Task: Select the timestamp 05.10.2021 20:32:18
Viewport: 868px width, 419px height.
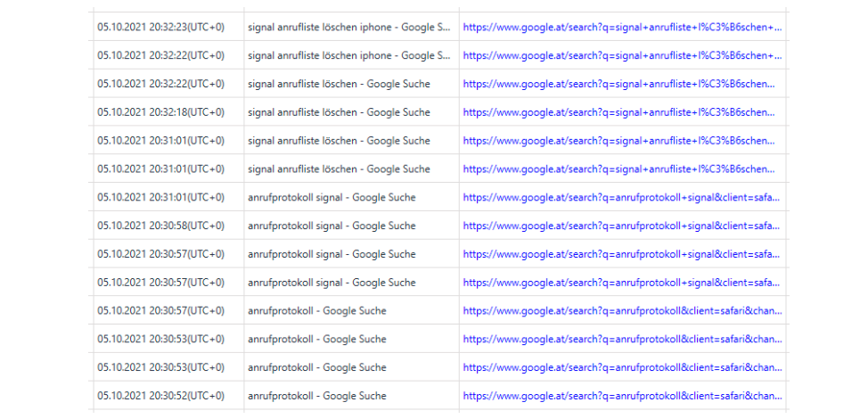Action: (160, 112)
